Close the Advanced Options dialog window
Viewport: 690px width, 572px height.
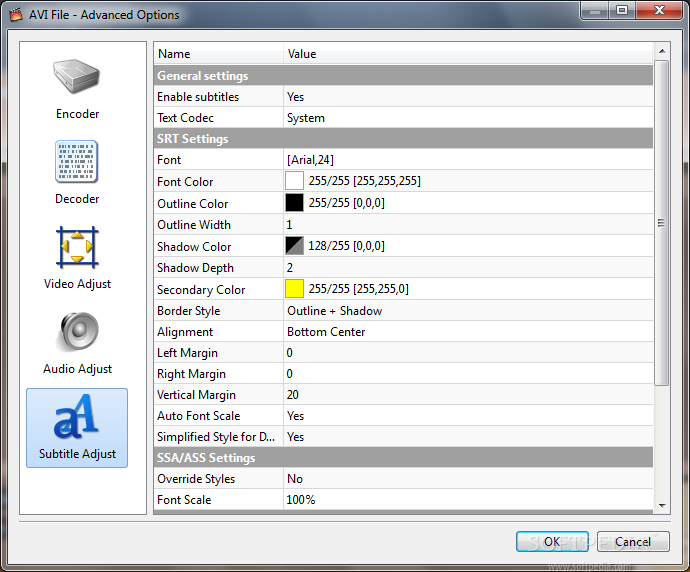pos(659,10)
